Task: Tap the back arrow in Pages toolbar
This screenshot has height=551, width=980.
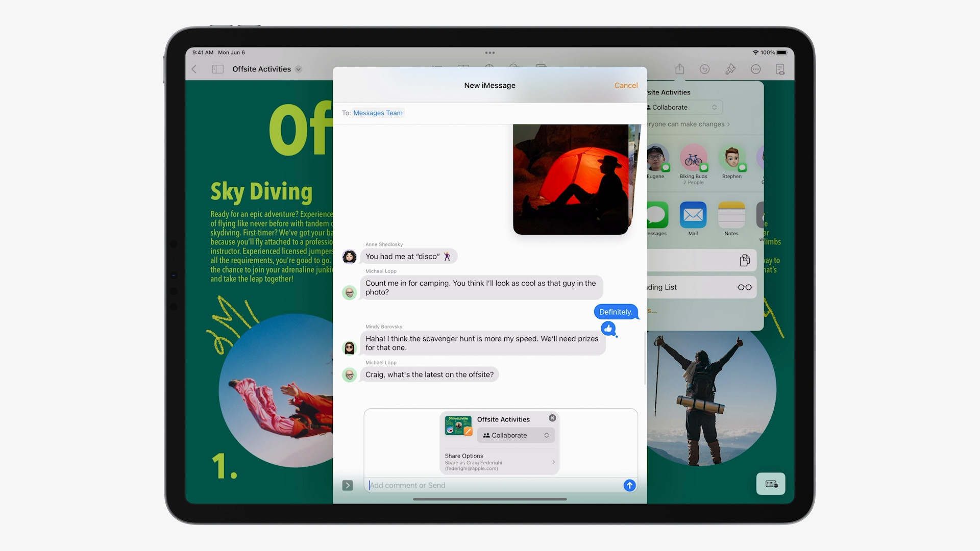Action: click(x=194, y=69)
